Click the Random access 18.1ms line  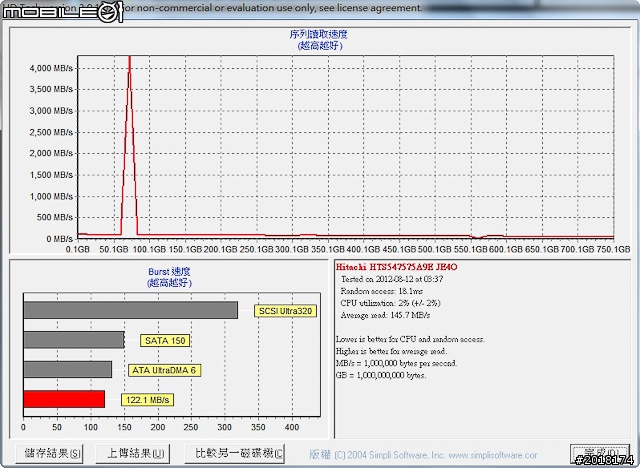point(382,291)
